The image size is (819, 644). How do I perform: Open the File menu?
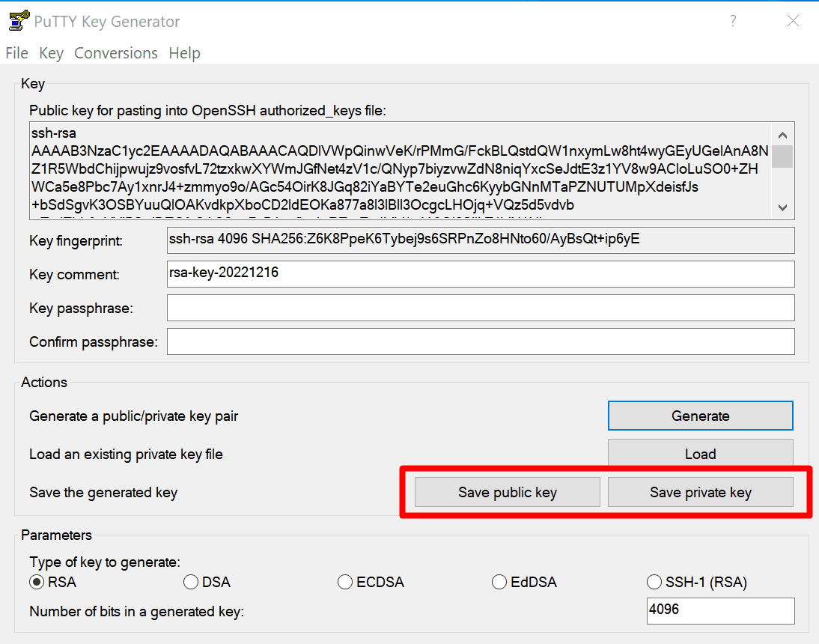(x=16, y=53)
